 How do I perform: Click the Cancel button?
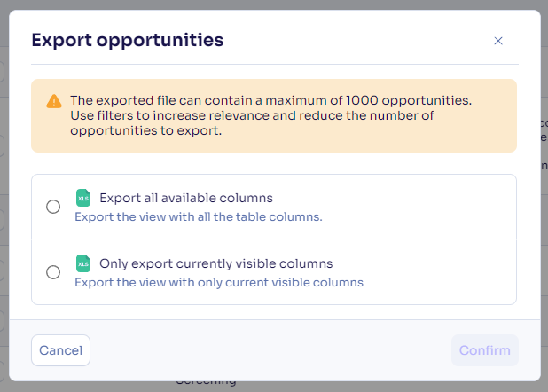pyautogui.click(x=61, y=350)
